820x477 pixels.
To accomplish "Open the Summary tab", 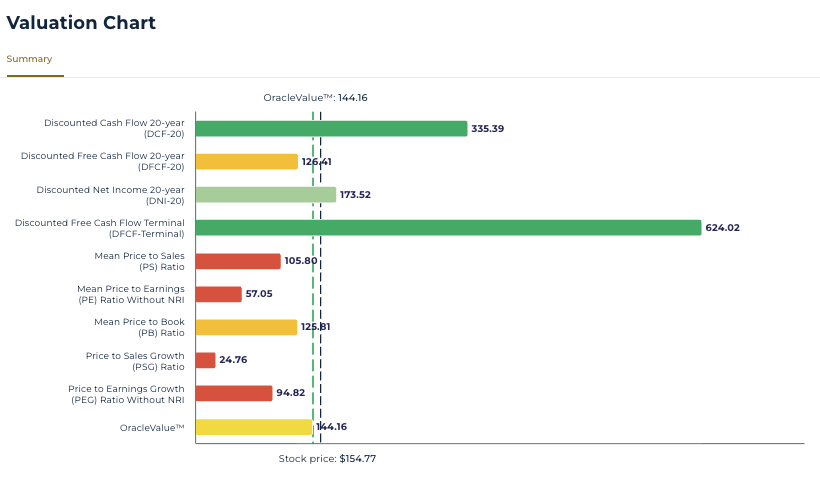I will coord(29,59).
